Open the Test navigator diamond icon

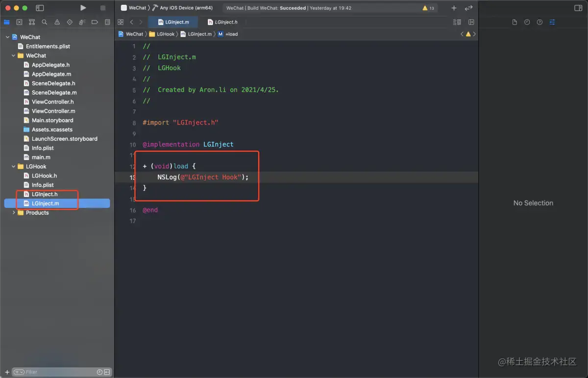(70, 22)
